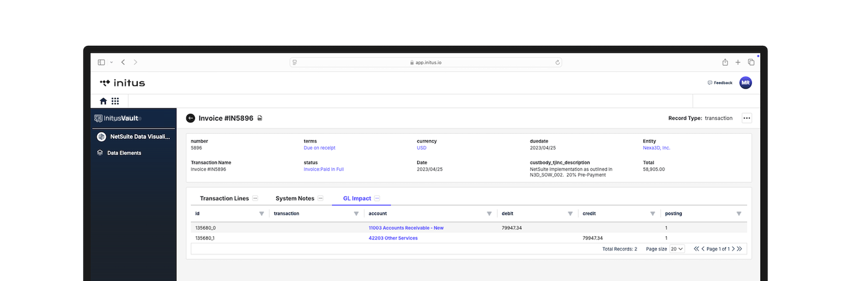This screenshot has width=868, height=281.
Task: Click the id cell 135680_1
Action: [x=205, y=238]
